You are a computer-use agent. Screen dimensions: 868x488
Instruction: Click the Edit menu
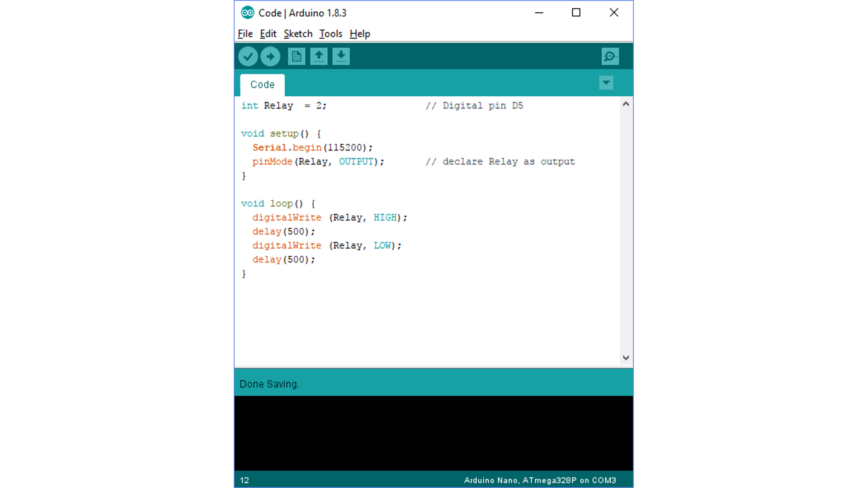pyautogui.click(x=268, y=33)
